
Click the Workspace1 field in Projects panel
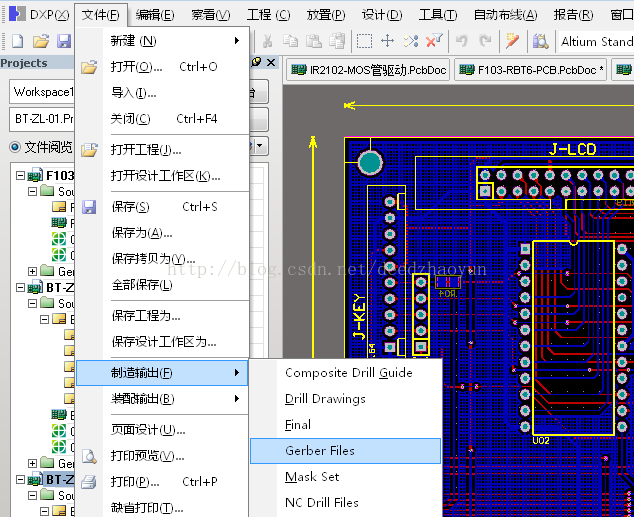click(x=42, y=92)
